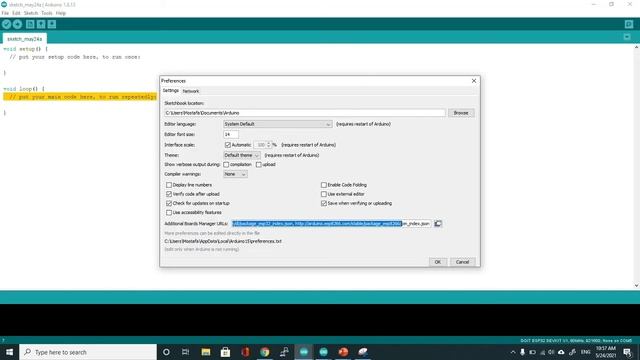Open Editor language dropdown

278,124
